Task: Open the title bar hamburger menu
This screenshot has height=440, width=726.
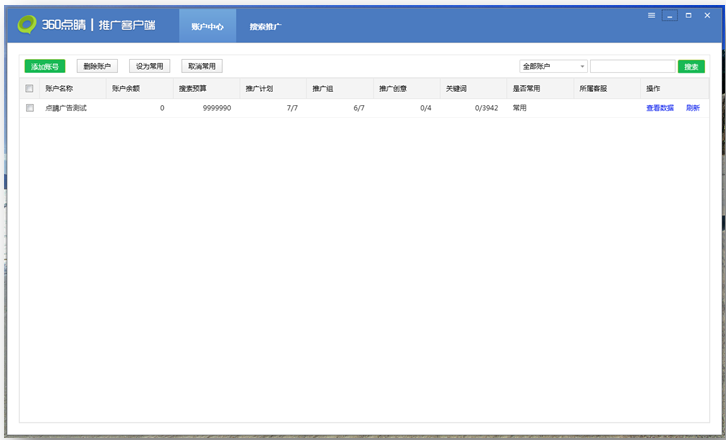Action: coord(652,15)
